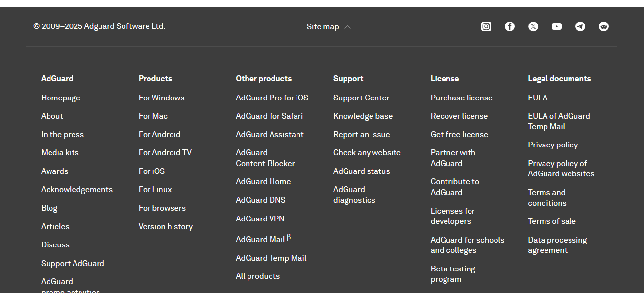Open the Terms of sale link
The image size is (644, 293).
click(x=552, y=221)
